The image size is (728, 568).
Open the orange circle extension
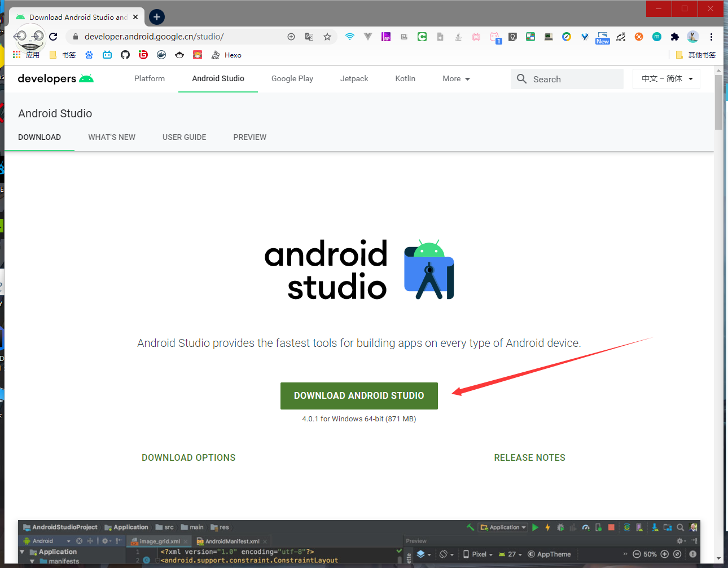coord(639,37)
